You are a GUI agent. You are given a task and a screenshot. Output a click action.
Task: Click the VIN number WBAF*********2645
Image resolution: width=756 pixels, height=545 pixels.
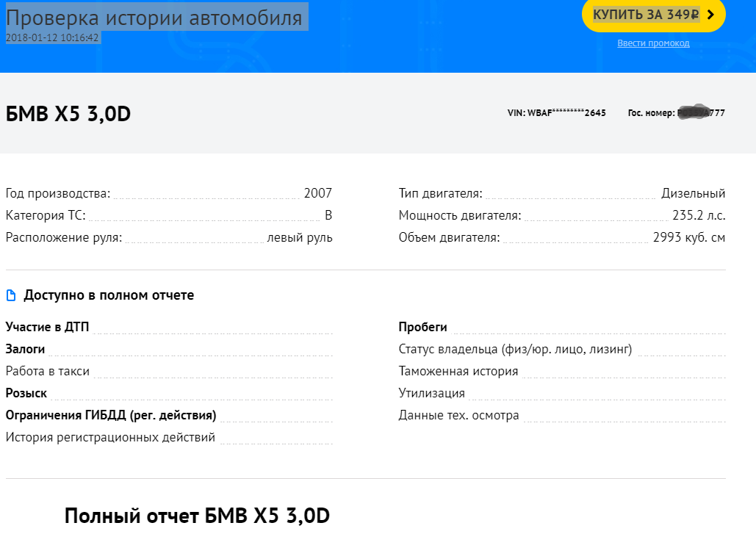coord(556,113)
